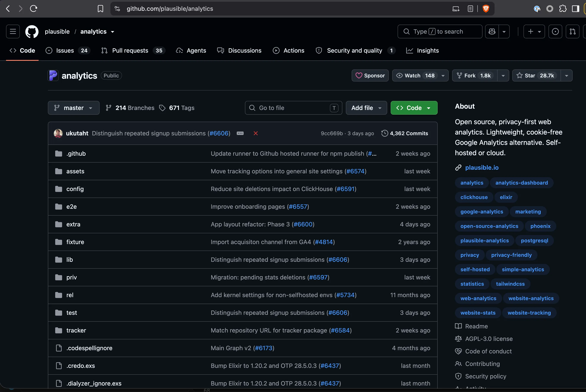Click the install app icon in address bar
This screenshot has height=392, width=586.
point(456,9)
